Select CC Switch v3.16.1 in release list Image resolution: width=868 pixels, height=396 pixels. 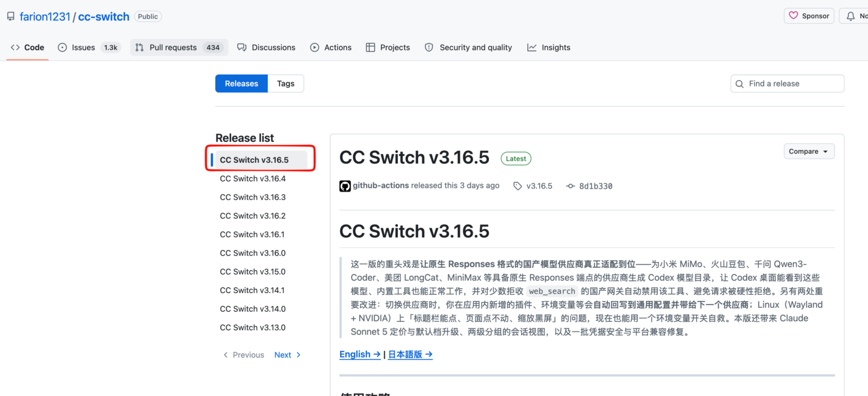pos(252,234)
